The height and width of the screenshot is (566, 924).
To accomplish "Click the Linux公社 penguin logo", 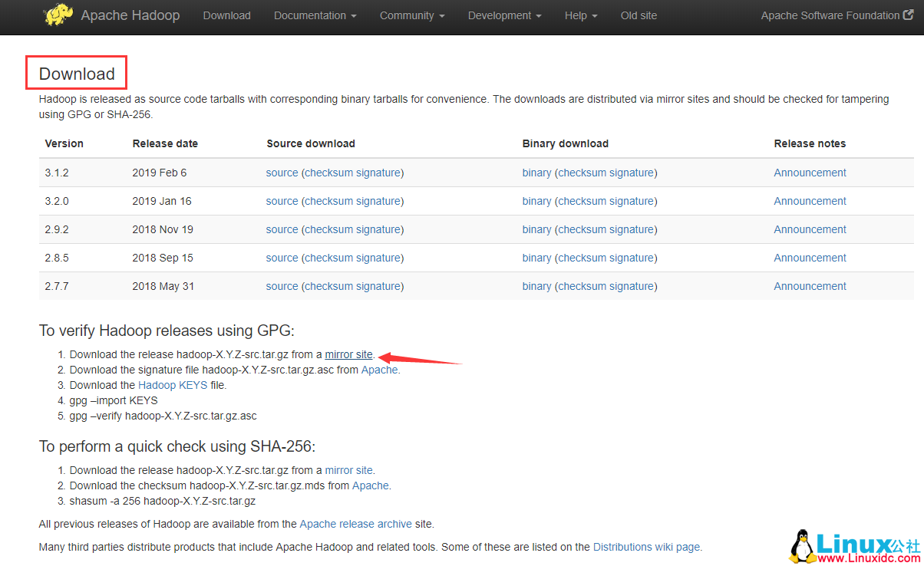I will pyautogui.click(x=803, y=544).
